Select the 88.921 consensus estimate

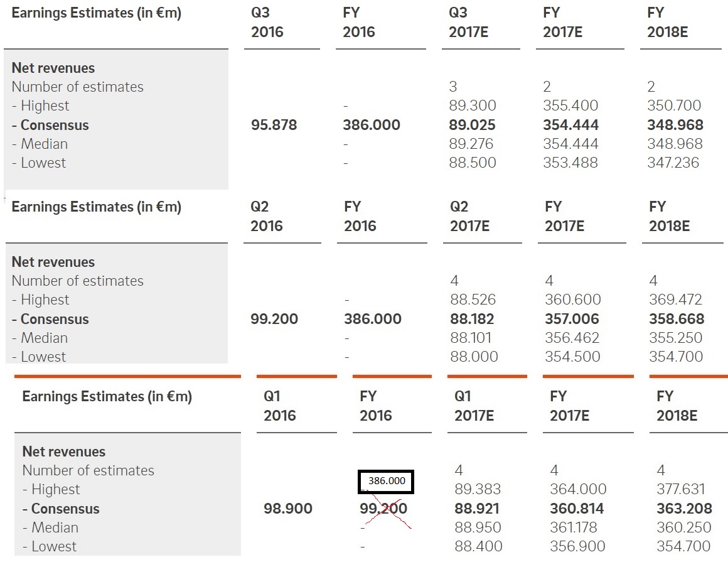pos(476,509)
